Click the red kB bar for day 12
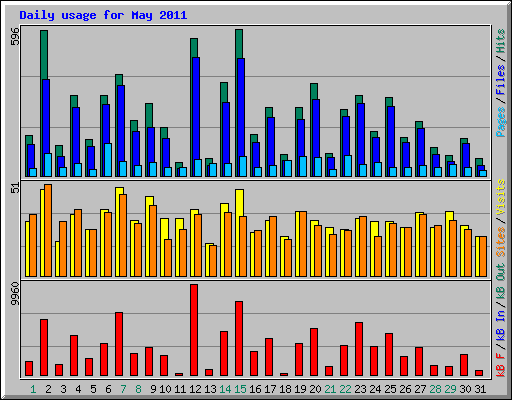This screenshot has width=512, height=400. [194, 330]
